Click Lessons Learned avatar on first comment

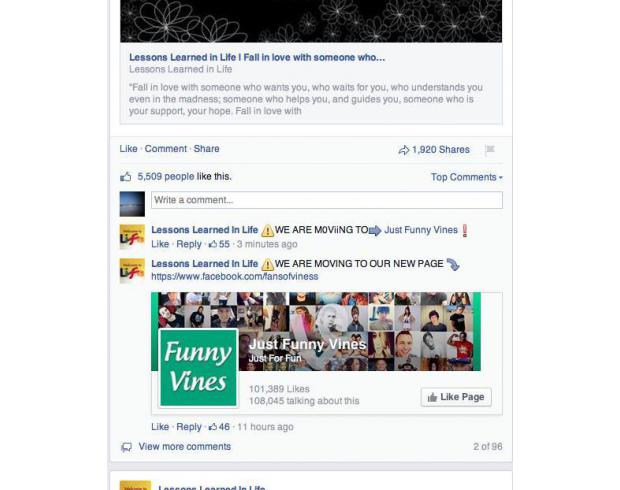tap(132, 236)
